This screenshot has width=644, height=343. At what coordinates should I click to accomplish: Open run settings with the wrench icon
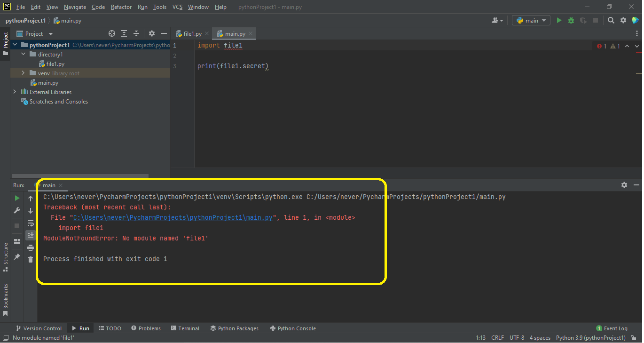coord(17,210)
